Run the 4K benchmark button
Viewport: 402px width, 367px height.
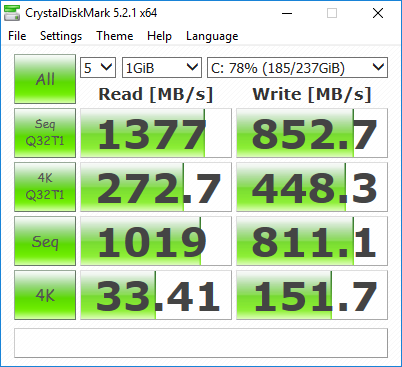pos(45,295)
